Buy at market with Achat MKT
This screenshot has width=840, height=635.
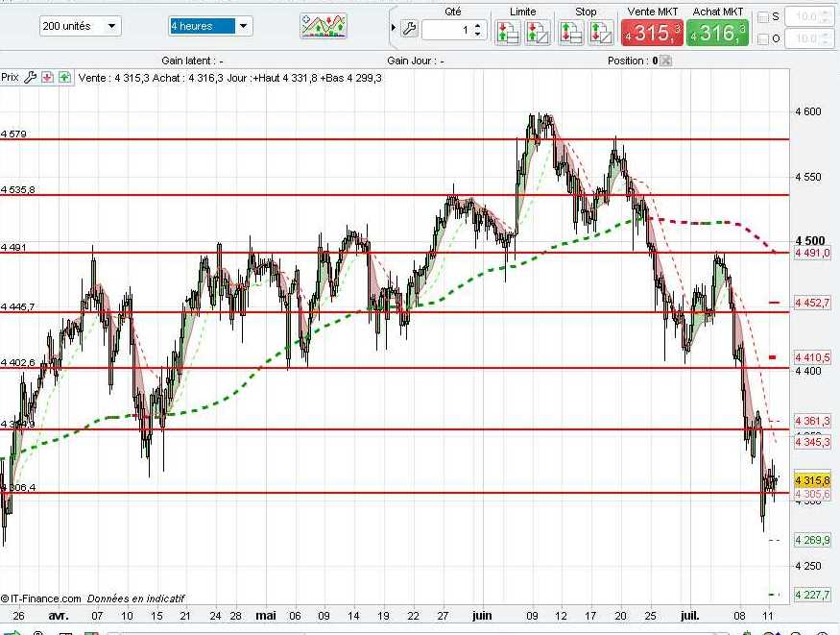(x=717, y=32)
